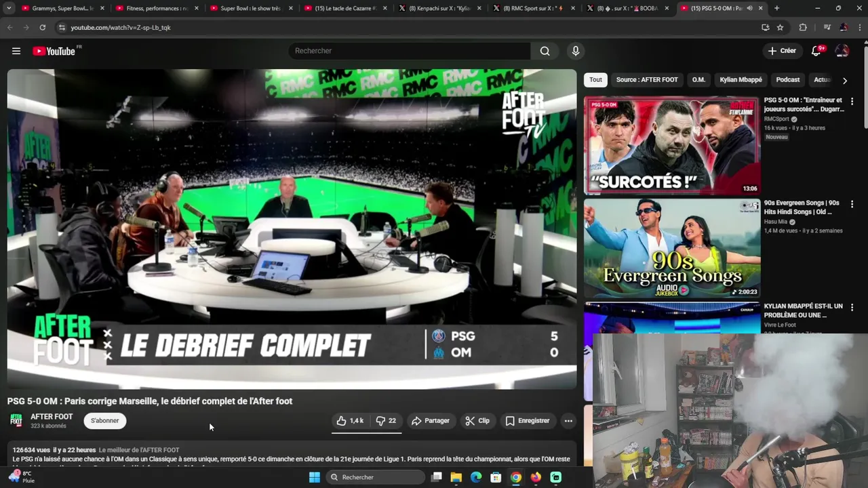868x488 pixels.
Task: Select the 'Podcast' filter chip
Action: pos(788,80)
